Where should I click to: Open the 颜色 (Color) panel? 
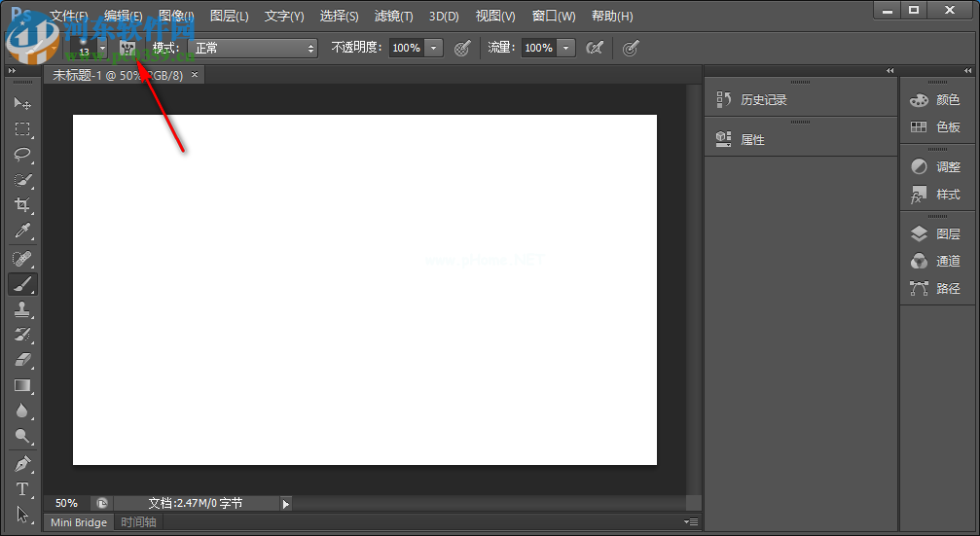[936, 100]
